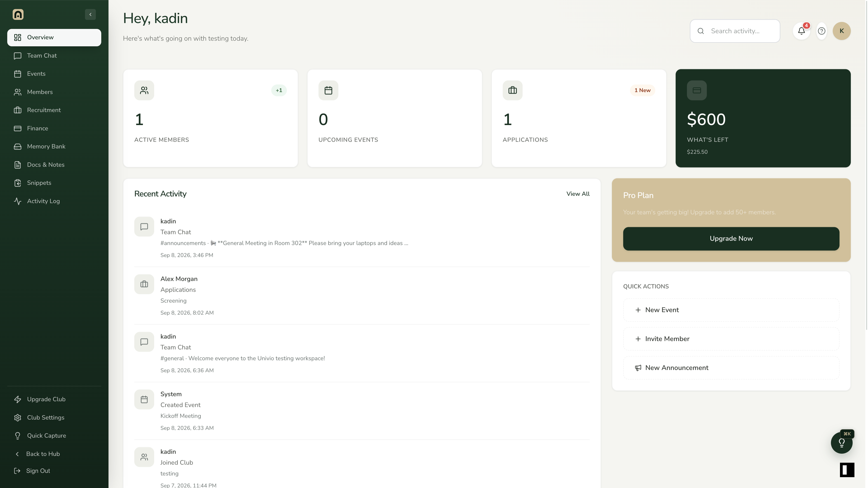868x488 pixels.
Task: Click the New Event quick action
Action: [x=731, y=310]
